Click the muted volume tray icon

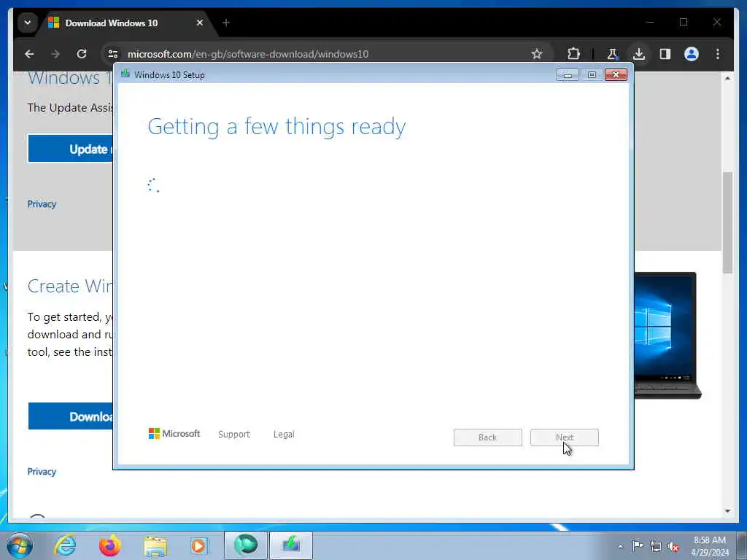tap(673, 546)
